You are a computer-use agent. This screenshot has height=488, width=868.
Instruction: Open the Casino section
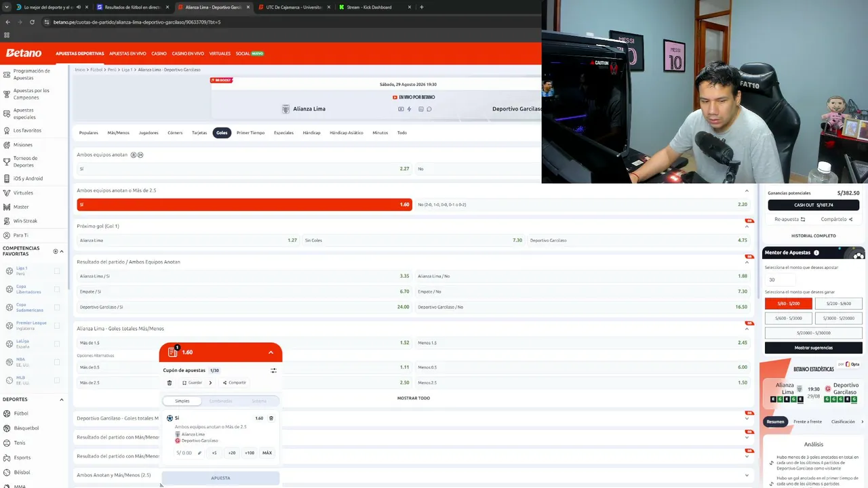159,54
